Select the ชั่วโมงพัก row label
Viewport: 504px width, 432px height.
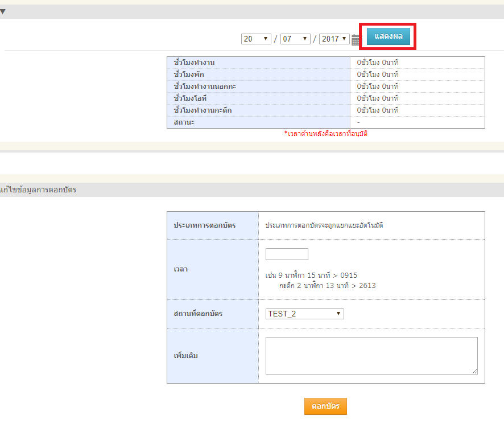189,75
